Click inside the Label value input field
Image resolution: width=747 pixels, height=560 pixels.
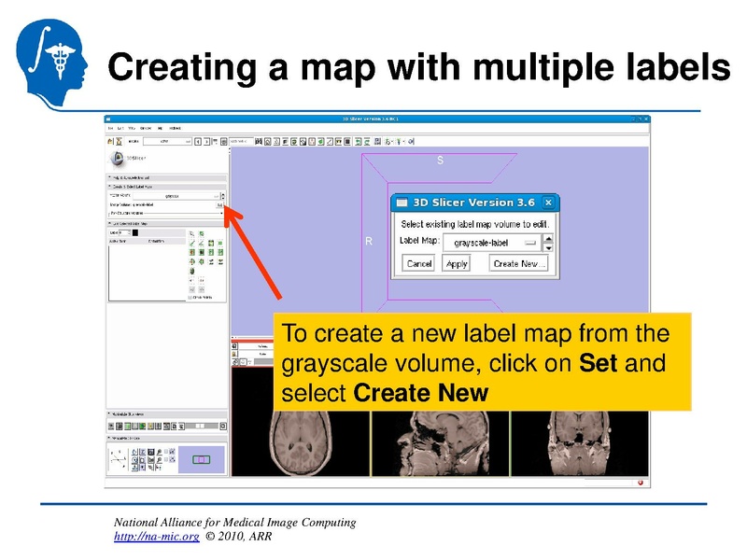tap(122, 232)
